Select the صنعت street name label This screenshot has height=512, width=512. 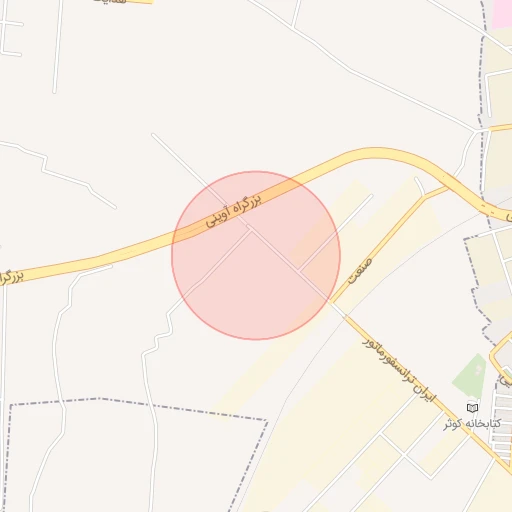[x=360, y=271]
